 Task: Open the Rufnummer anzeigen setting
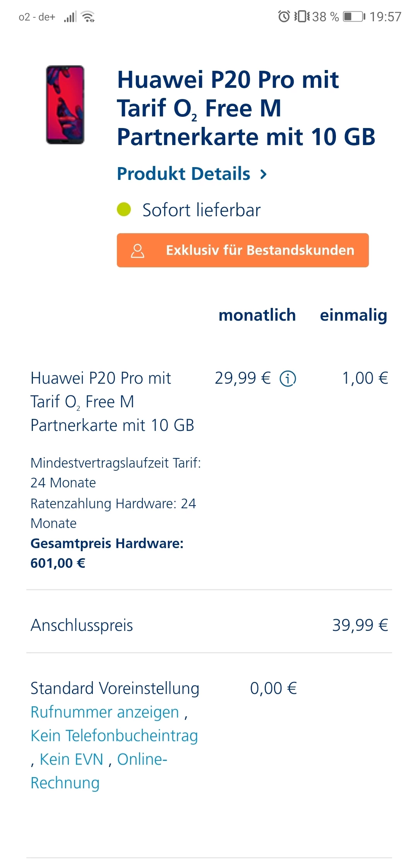pos(104,712)
